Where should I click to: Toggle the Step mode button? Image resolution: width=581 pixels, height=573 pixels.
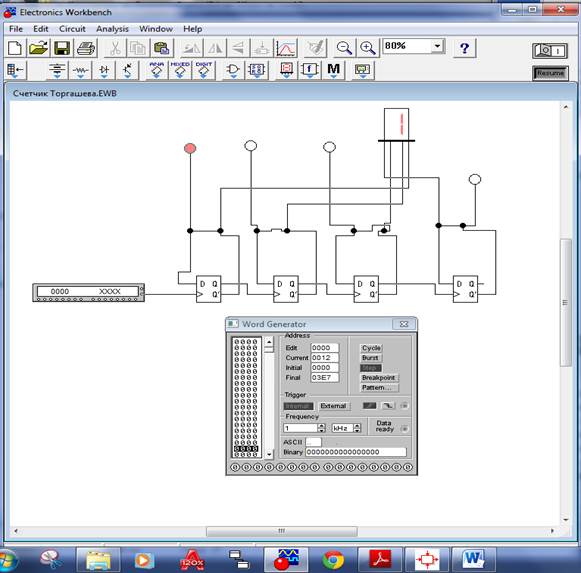[x=371, y=368]
